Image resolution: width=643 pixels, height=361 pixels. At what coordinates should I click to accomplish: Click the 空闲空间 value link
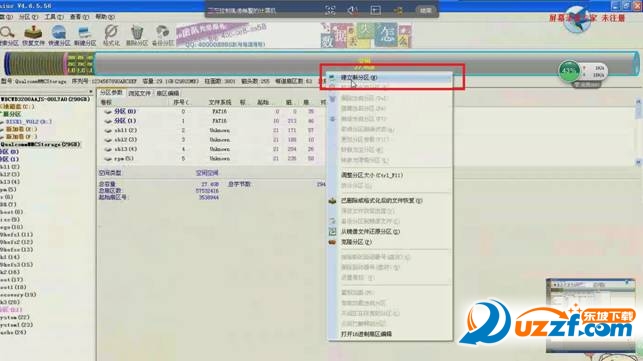pos(207,173)
